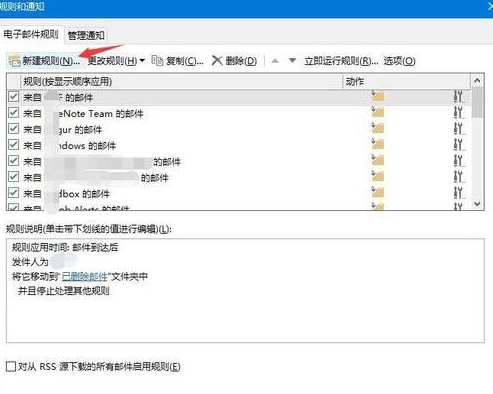493x394 pixels.
Task: Click the 动作 column header
Action: coord(407,82)
